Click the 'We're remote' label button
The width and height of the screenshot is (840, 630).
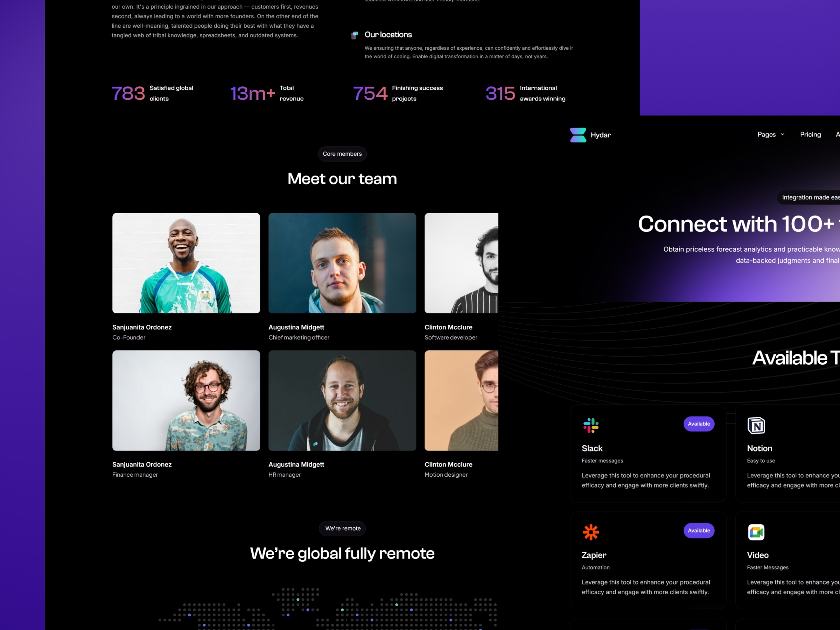tap(342, 528)
